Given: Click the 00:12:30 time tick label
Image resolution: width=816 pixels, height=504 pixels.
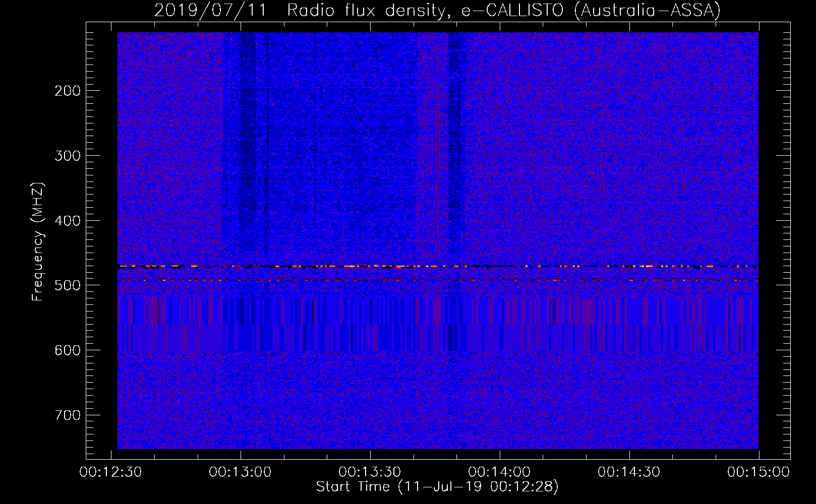Looking at the screenshot, I should [111, 472].
